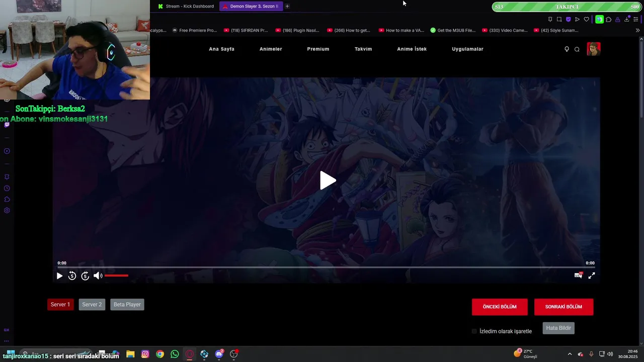Open File Explorer from the taskbar
Viewport: 644px width, 362px height.
[130, 354]
